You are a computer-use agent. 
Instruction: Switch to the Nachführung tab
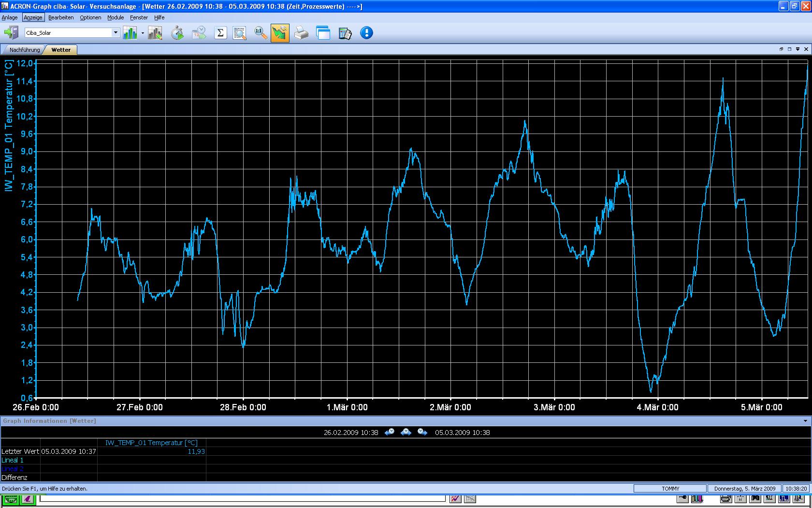pos(25,50)
